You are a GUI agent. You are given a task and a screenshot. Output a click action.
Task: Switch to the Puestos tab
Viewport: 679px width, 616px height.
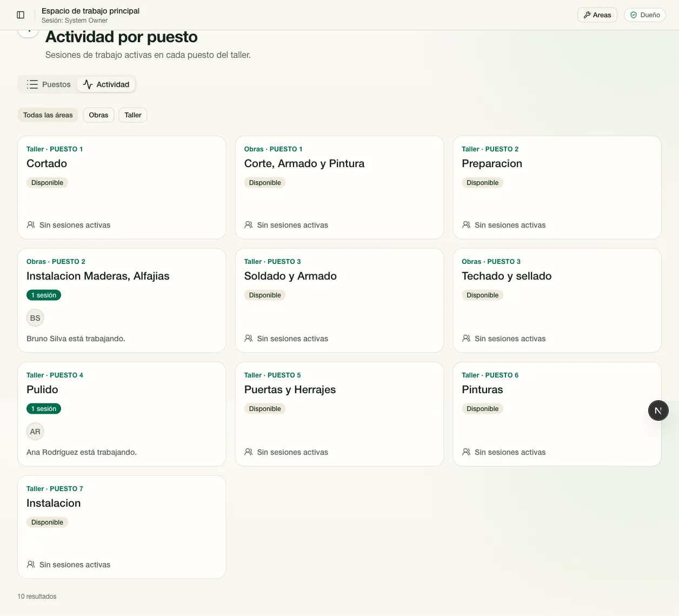pos(49,84)
